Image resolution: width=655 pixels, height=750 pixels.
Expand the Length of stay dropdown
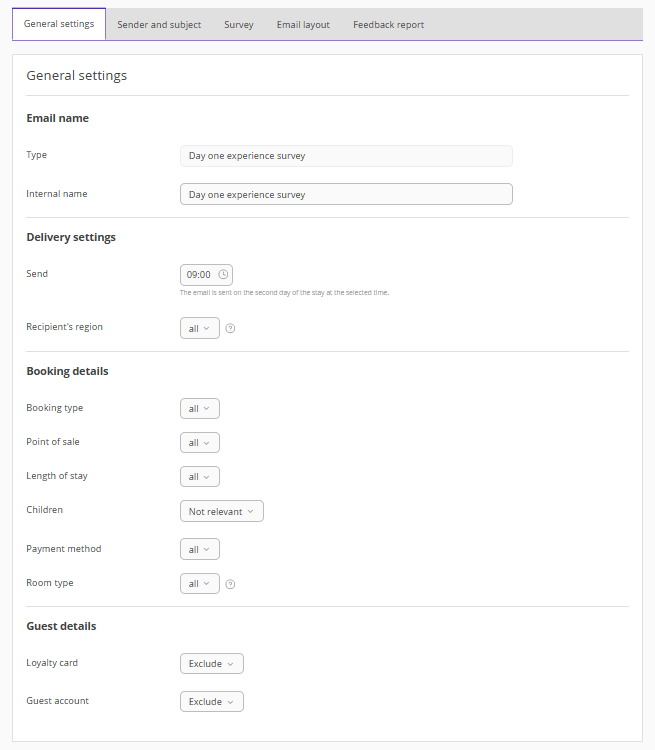[x=199, y=476]
